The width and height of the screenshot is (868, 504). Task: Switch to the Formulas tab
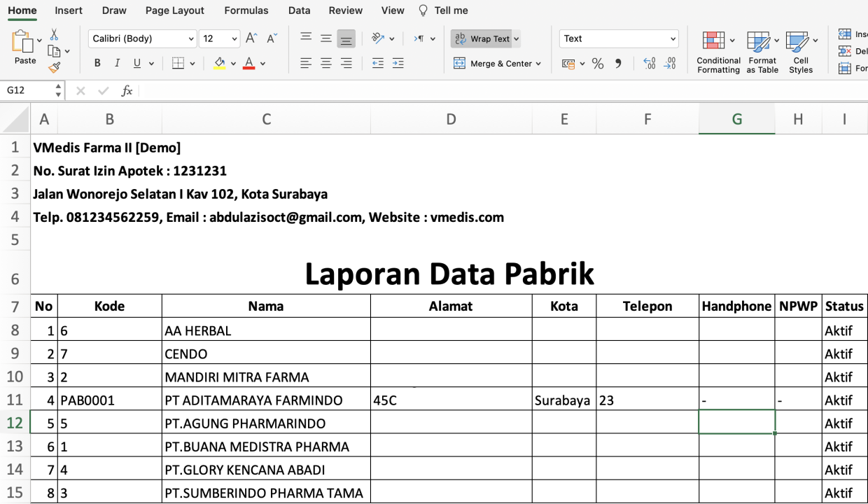[x=246, y=10]
